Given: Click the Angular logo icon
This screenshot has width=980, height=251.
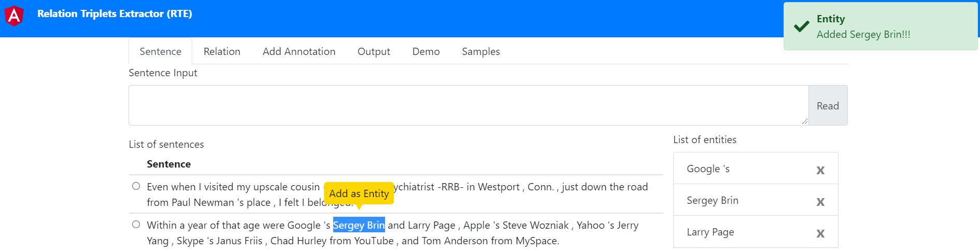Looking at the screenshot, I should pyautogui.click(x=14, y=16).
